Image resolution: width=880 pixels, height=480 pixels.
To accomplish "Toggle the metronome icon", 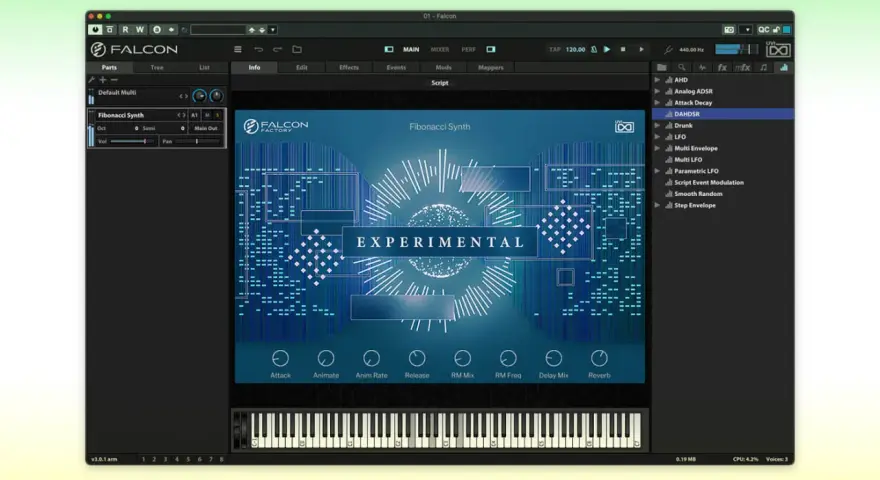I will click(x=594, y=49).
